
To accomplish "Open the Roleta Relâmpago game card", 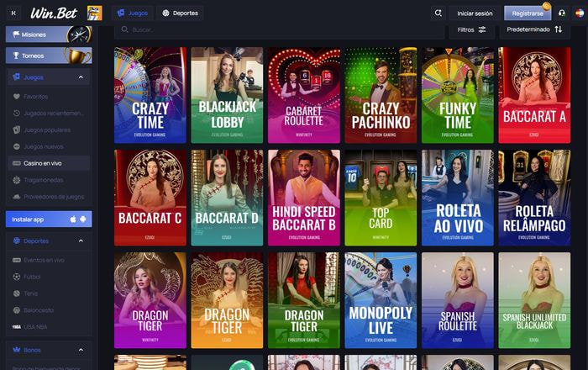I will click(x=534, y=198).
